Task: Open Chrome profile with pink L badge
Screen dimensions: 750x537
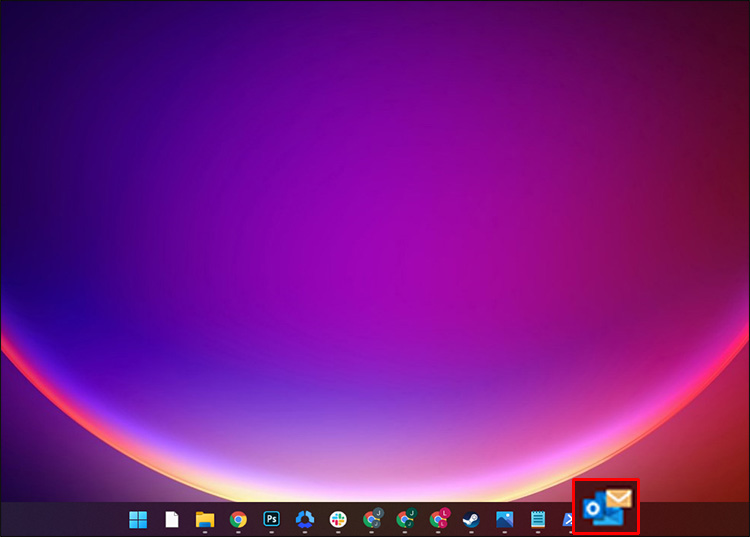Action: [440, 518]
